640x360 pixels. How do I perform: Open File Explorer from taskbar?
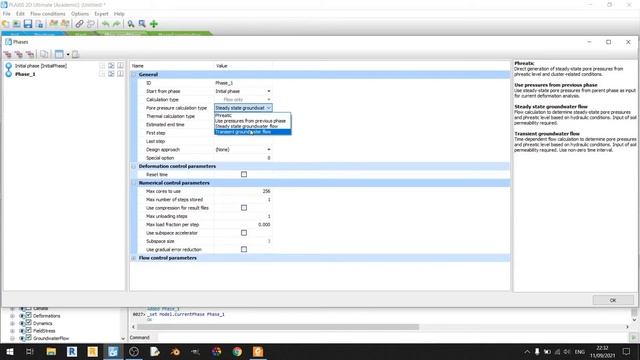pyautogui.click(x=51, y=351)
